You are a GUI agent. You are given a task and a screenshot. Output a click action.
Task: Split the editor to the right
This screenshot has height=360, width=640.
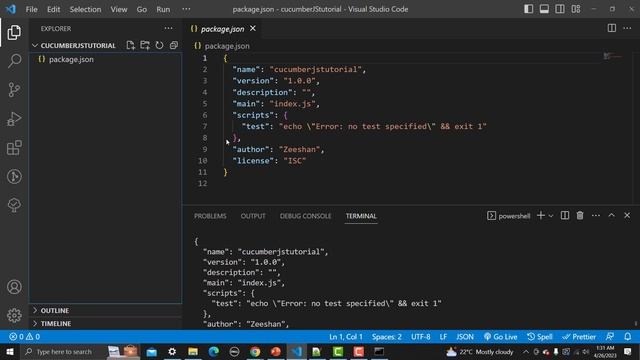click(611, 28)
